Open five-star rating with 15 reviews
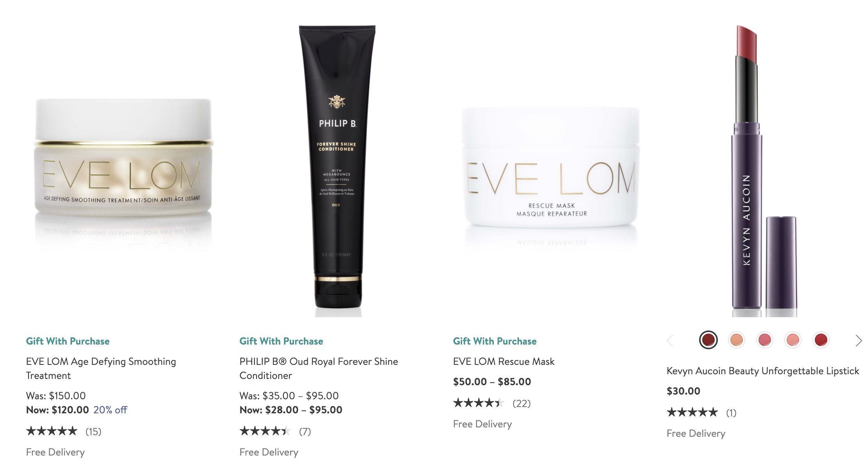Viewport: 868px width, 468px height. pos(64,431)
